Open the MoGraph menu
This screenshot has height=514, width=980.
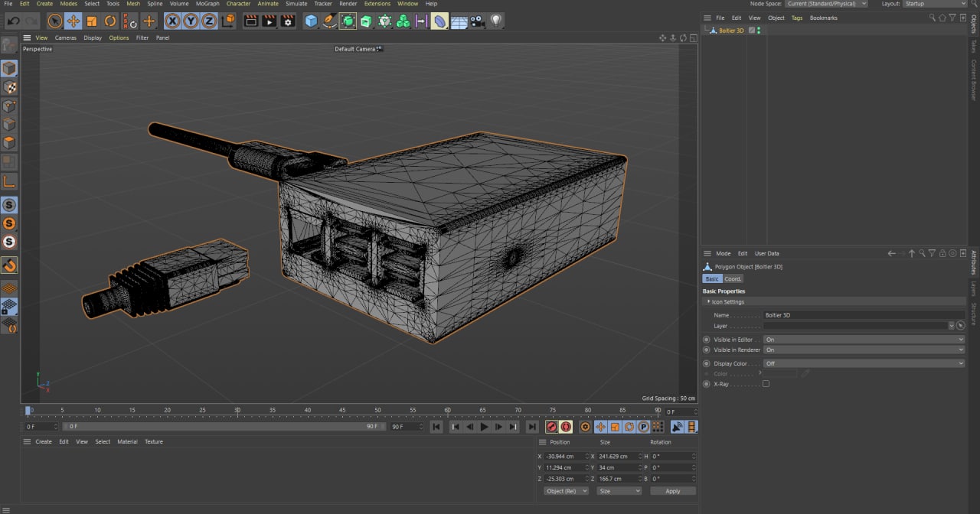207,4
